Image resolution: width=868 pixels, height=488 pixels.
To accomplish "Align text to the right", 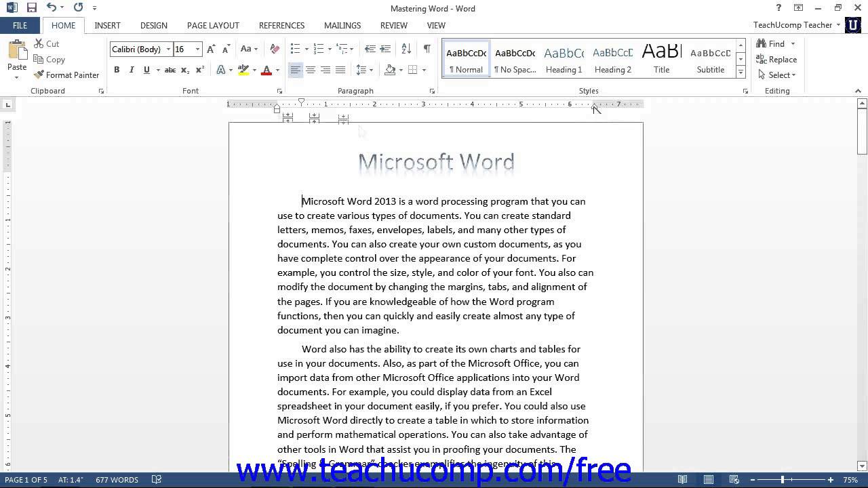I will click(x=325, y=70).
